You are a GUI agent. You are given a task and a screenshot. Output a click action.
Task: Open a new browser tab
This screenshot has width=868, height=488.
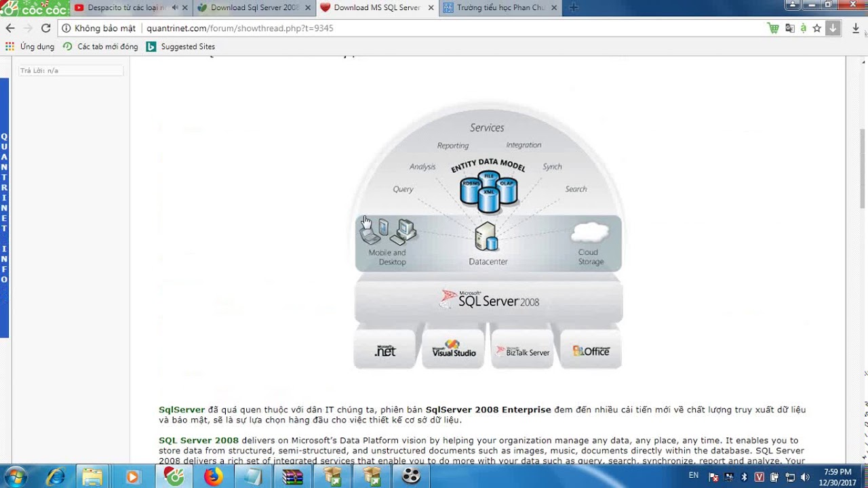pyautogui.click(x=574, y=7)
